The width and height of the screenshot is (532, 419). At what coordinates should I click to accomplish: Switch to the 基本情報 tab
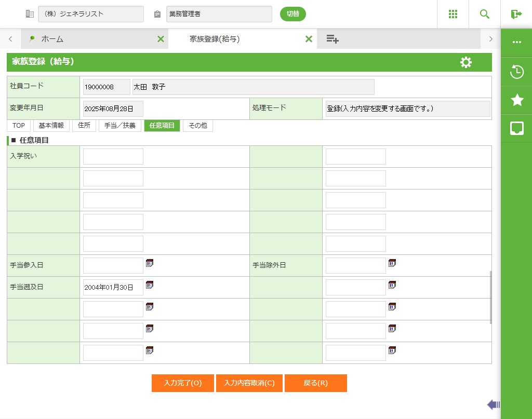click(51, 126)
